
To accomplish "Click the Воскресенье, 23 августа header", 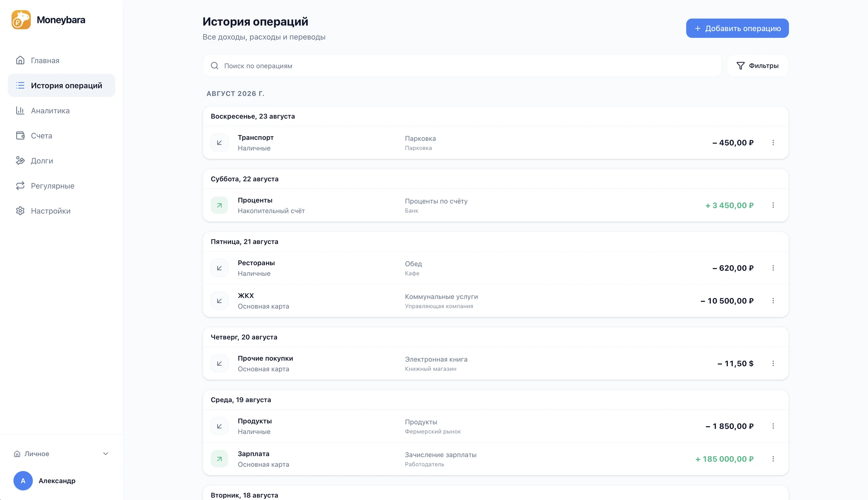I will (253, 116).
